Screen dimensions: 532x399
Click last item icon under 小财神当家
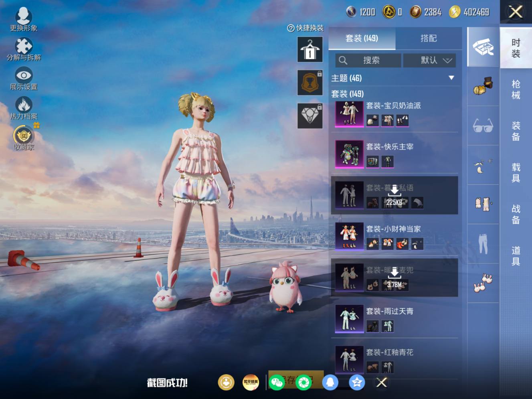(x=417, y=244)
